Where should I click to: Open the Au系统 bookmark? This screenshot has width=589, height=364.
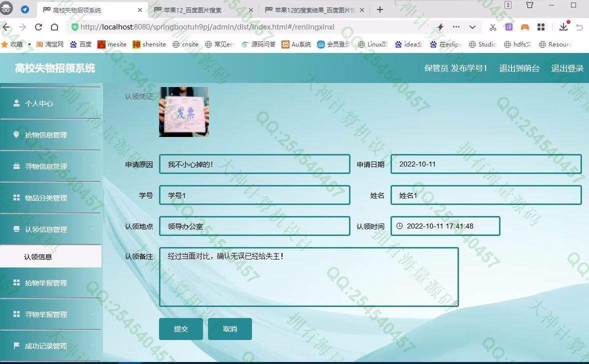[296, 44]
